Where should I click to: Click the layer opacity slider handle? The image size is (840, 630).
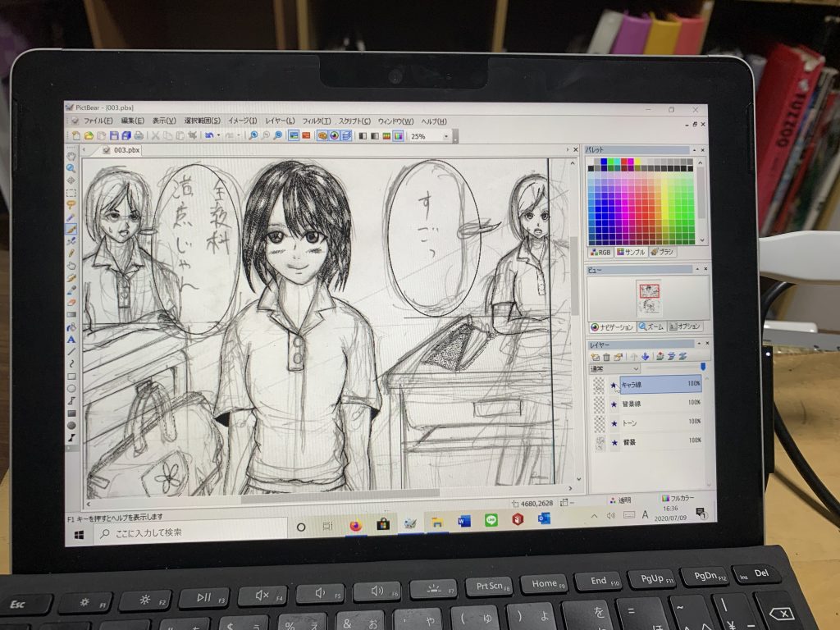click(x=703, y=367)
